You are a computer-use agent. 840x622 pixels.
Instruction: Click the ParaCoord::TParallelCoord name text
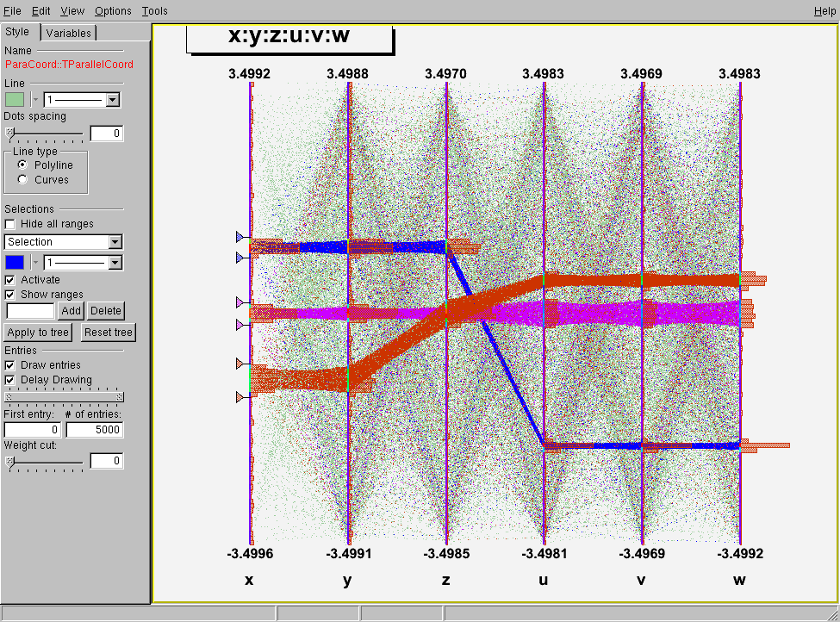coord(69,65)
